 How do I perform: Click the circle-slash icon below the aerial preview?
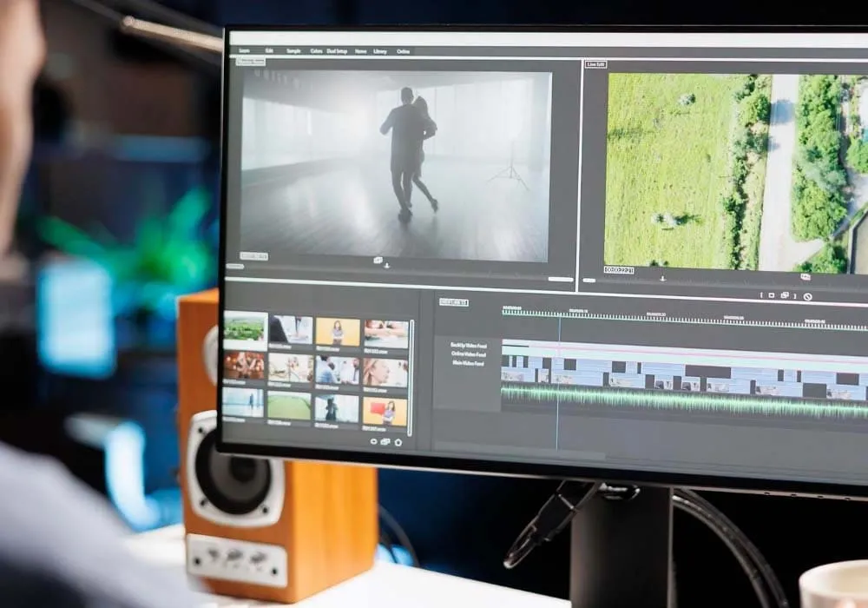coord(807,296)
